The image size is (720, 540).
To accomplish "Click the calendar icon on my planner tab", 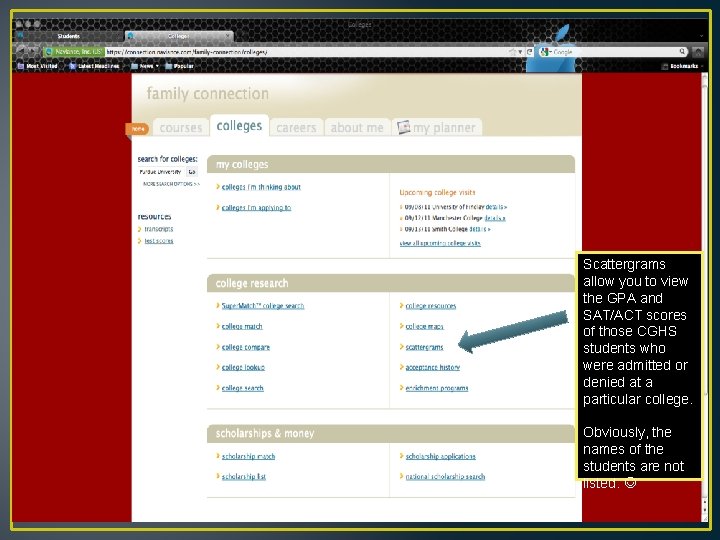I will tap(403, 127).
